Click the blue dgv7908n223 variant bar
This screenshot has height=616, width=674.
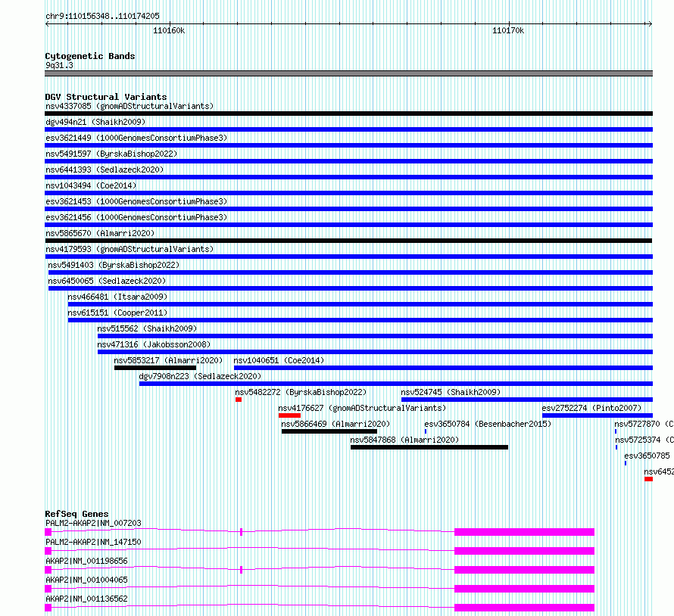pos(396,384)
